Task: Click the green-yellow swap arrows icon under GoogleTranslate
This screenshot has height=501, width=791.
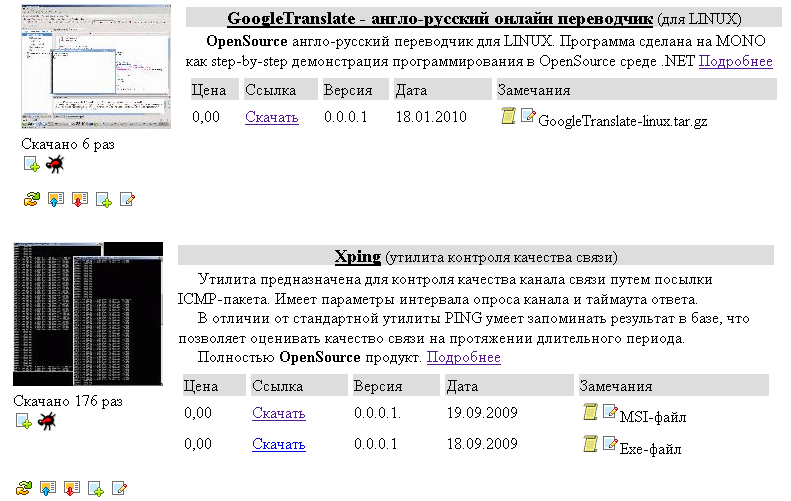Action: [x=32, y=199]
